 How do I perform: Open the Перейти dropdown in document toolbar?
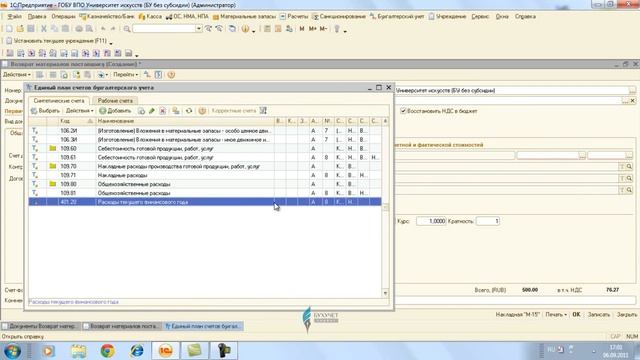point(125,75)
